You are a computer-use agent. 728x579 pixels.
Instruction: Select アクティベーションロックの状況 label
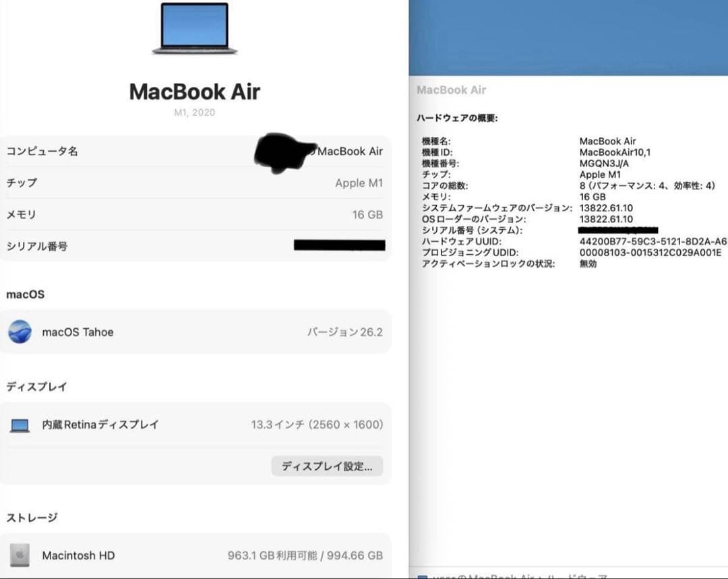(488, 264)
